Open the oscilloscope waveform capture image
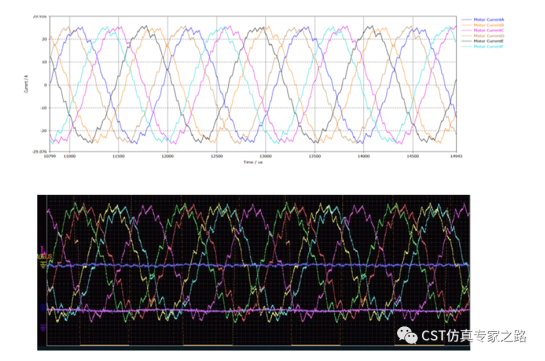This screenshot has width=545, height=361. pos(254,272)
